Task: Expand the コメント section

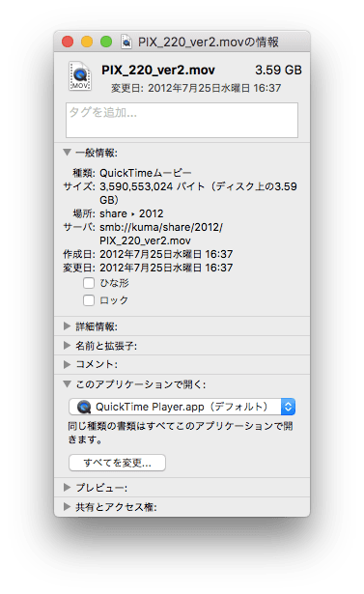Action: point(67,364)
